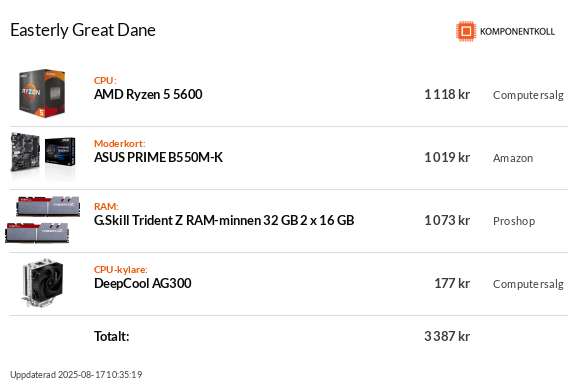Viewport: 577px width, 388px height.
Task: Open the AMD Ryzen 5 box image
Action: [42, 93]
